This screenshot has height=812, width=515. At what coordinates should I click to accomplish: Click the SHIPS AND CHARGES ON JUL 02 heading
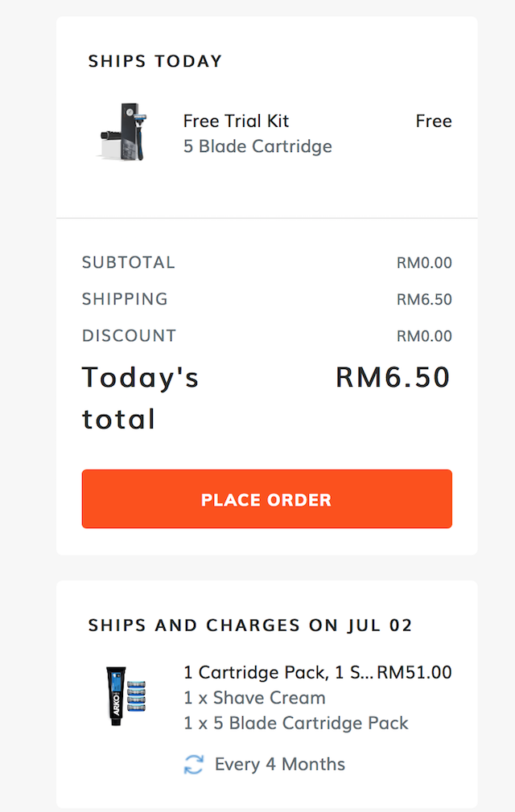(x=250, y=625)
